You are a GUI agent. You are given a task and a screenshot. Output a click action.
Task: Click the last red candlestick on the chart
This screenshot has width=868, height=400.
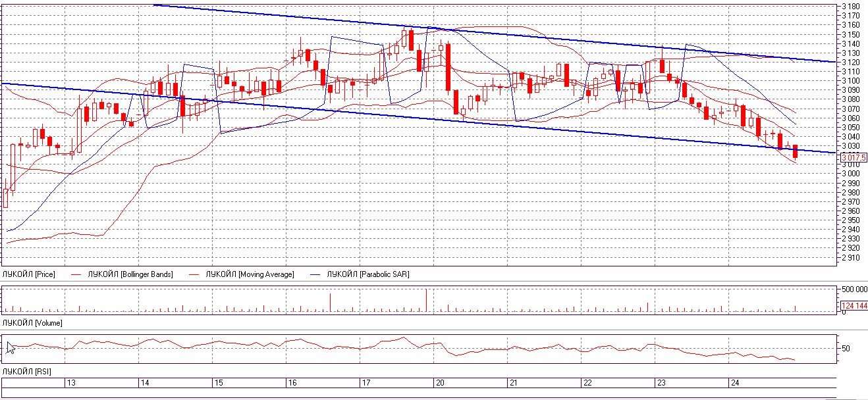click(796, 151)
